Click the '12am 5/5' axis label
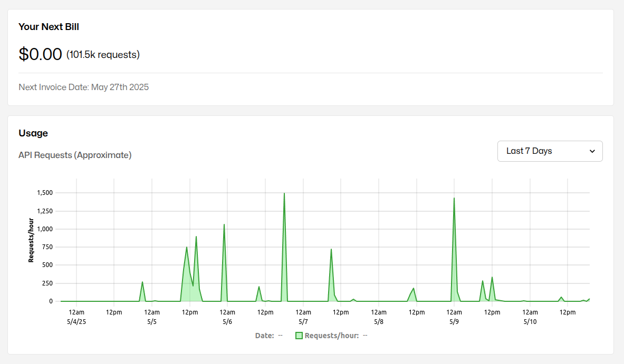 [x=152, y=317]
